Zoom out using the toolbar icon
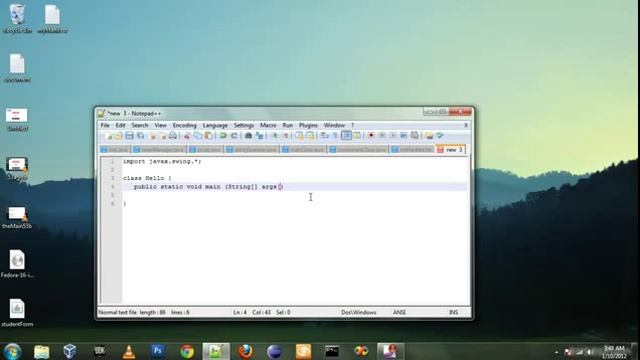Screen dimensions: 640x360 (285, 136)
